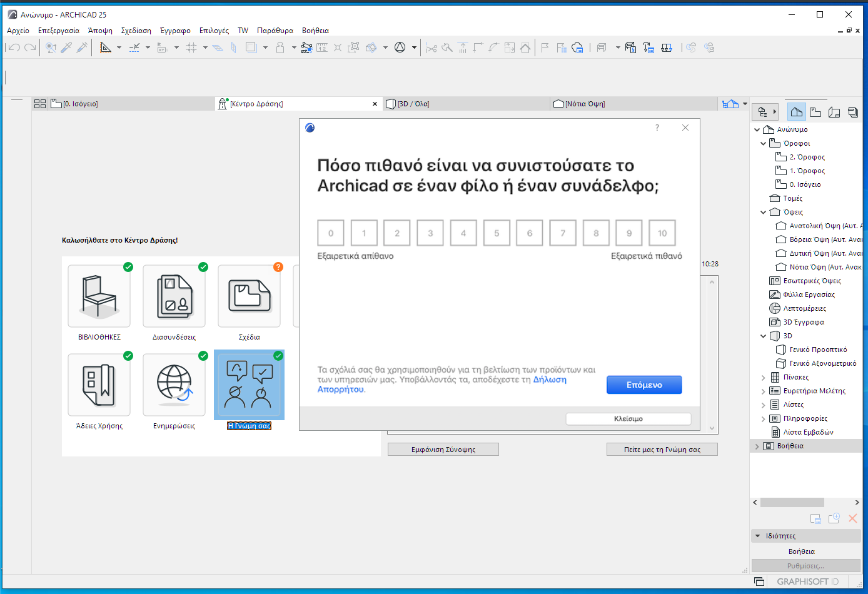This screenshot has height=594, width=868.
Task: Collapse the Ιδιότητες panel section
Action: click(x=758, y=536)
